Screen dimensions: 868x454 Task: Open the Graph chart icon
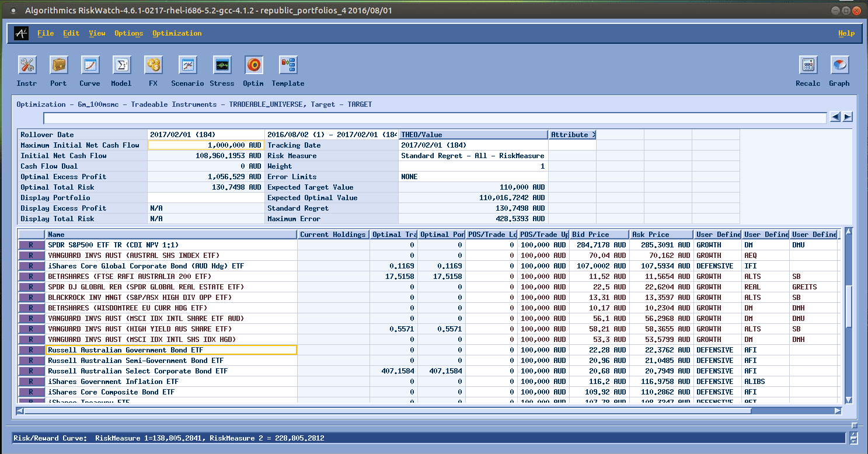(839, 65)
